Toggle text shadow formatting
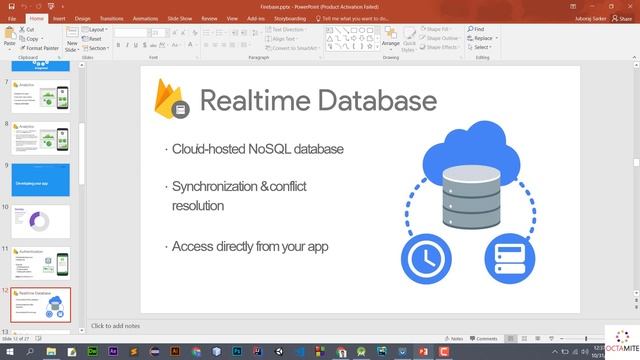The width and height of the screenshot is (640, 360). pos(144,45)
